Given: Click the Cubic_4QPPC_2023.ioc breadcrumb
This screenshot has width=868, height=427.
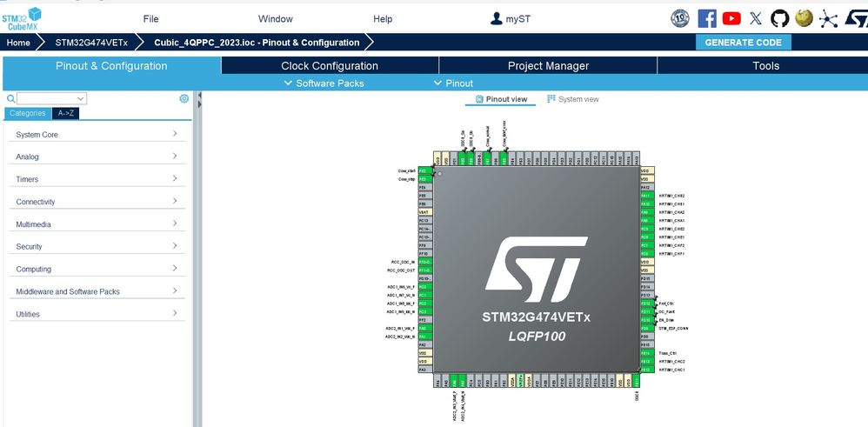Looking at the screenshot, I should [x=257, y=42].
